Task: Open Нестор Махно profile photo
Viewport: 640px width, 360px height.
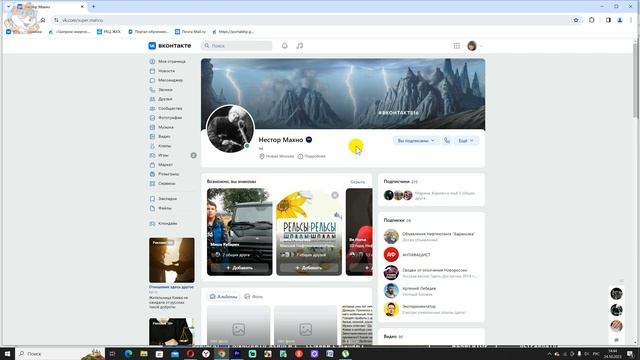Action: 230,129
